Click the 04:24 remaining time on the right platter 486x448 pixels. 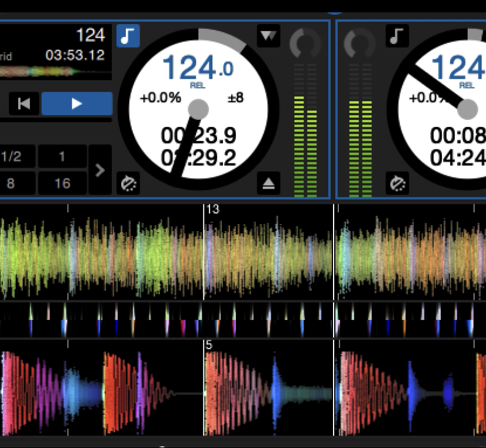(x=458, y=158)
